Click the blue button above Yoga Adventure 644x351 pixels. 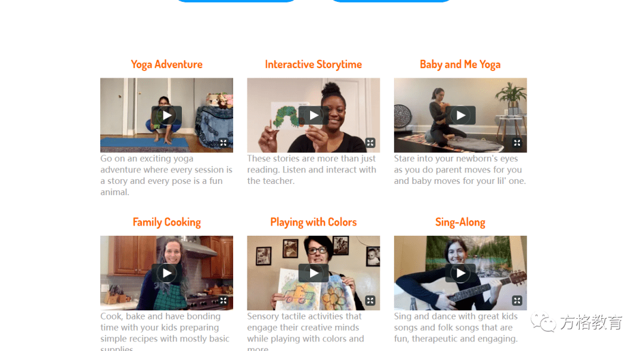236,1
